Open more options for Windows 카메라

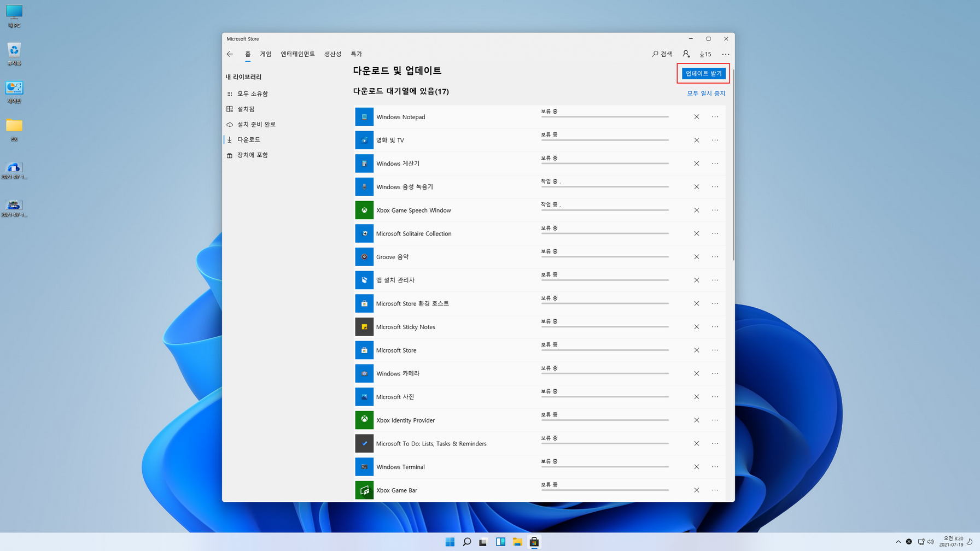click(715, 374)
